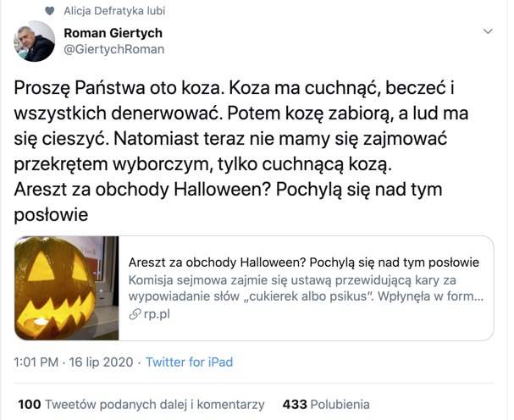View the 433 Polubienia list
514x420 pixels.
pyautogui.click(x=326, y=404)
